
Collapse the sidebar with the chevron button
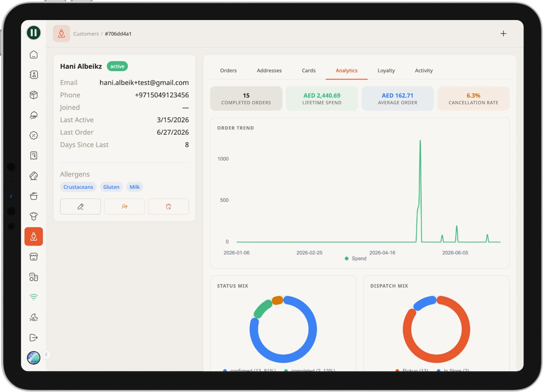click(x=46, y=355)
